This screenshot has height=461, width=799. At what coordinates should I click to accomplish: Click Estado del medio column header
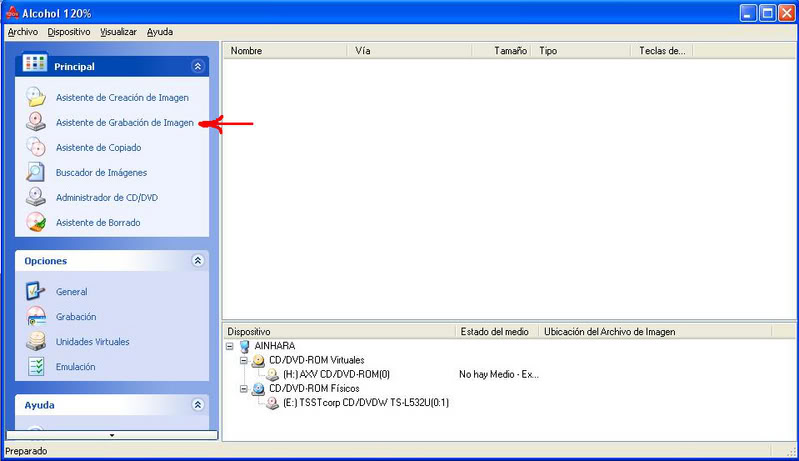pyautogui.click(x=497, y=332)
